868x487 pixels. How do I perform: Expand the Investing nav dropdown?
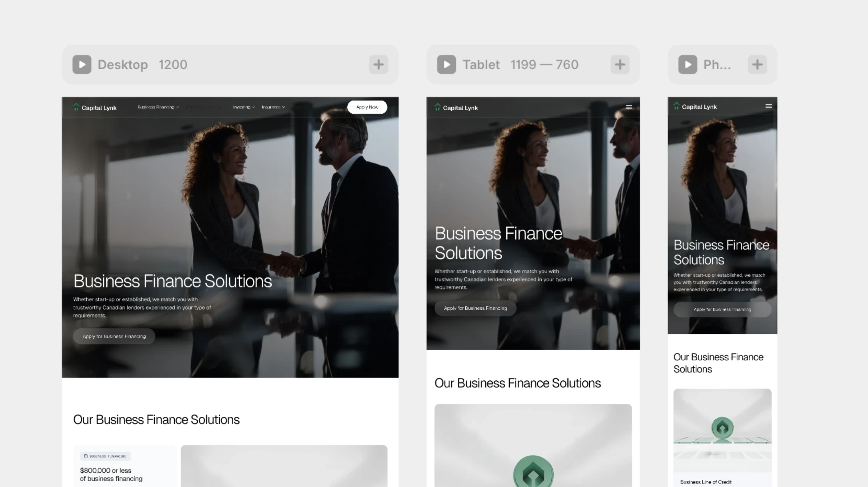point(244,107)
